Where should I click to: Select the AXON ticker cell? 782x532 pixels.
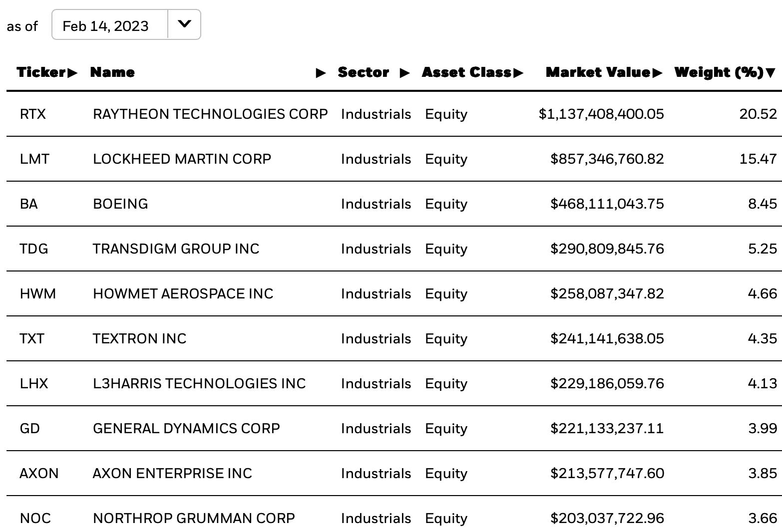click(x=39, y=474)
